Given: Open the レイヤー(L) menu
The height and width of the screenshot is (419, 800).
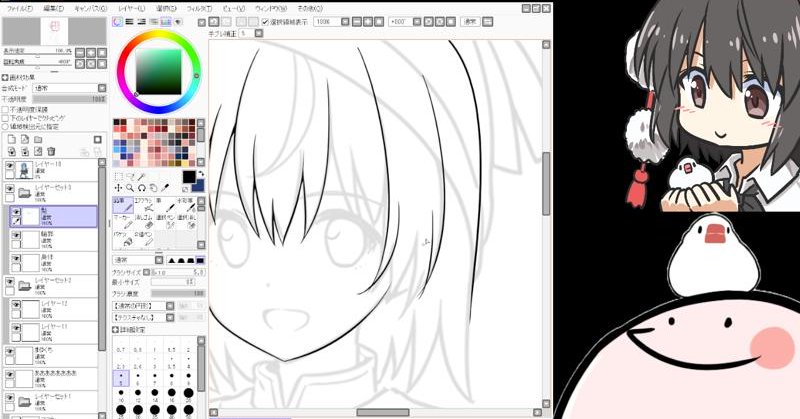Looking at the screenshot, I should click(132, 9).
